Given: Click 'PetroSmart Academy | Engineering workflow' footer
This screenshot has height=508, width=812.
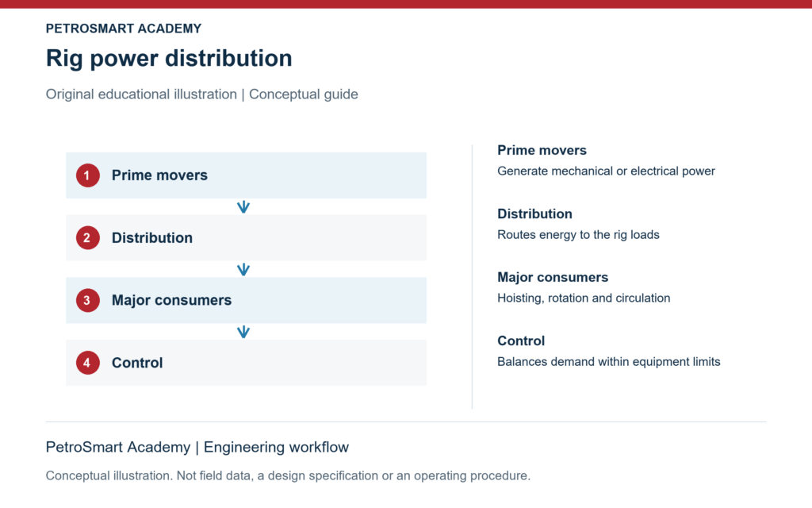Looking at the screenshot, I should point(197,448).
